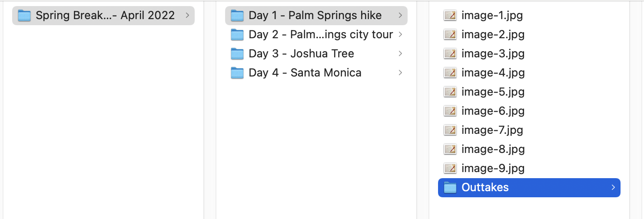Select image-7.jpg in the file list
Viewport: 644px width, 219px height.
(529, 130)
